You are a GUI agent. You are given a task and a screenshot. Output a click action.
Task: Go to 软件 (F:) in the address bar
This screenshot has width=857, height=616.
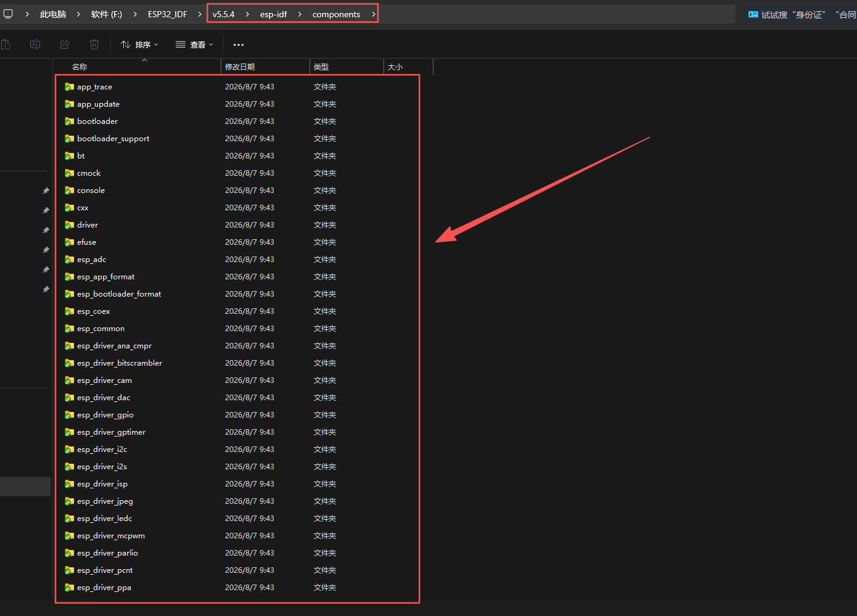(107, 14)
